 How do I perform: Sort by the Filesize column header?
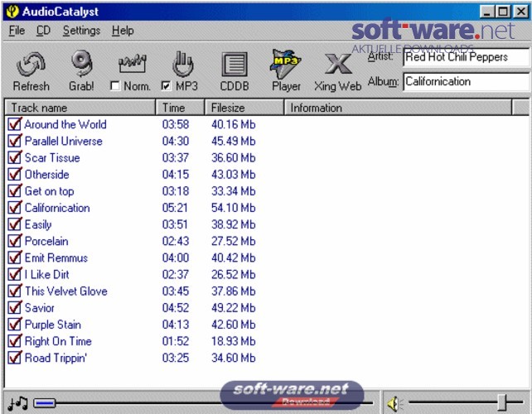pyautogui.click(x=244, y=108)
